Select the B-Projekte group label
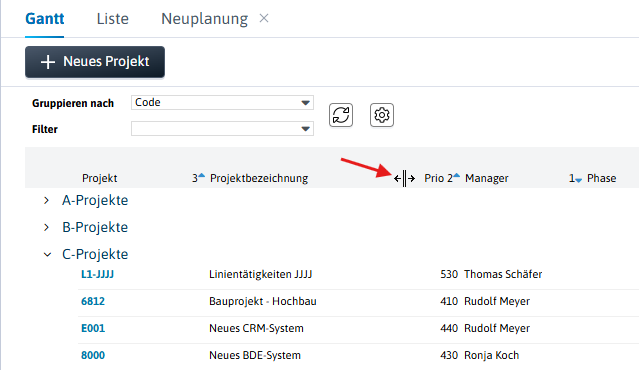Viewport: 639px width, 370px height. tap(95, 227)
